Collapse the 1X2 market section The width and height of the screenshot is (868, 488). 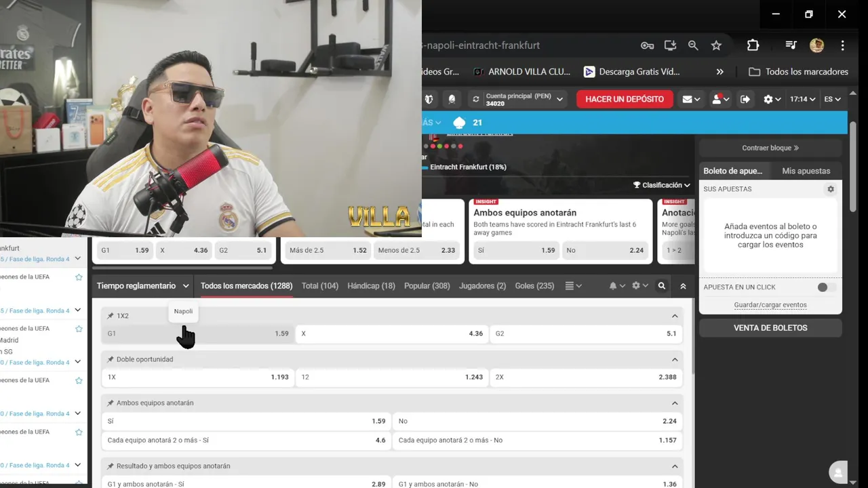tap(675, 316)
